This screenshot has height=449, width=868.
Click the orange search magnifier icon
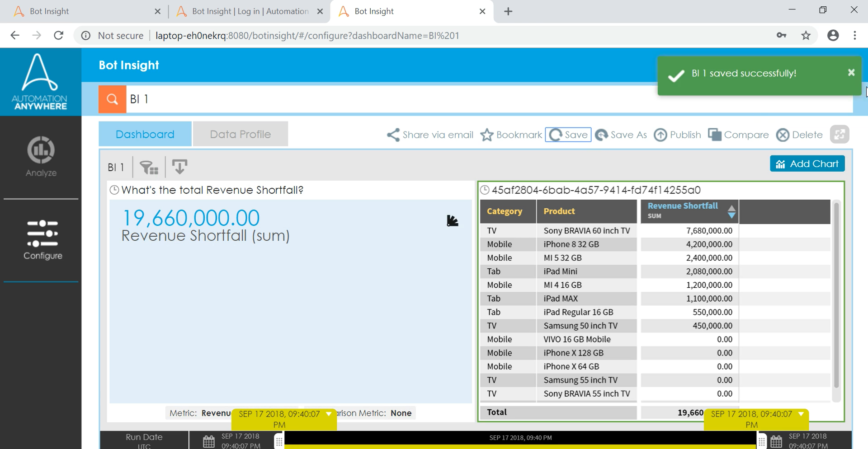[112, 99]
